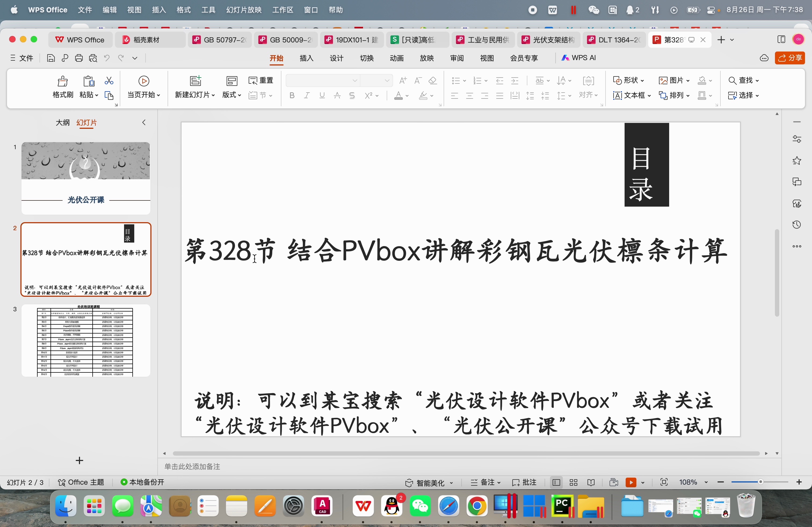Click Increase Font Size icon
Screen dimensions: 812x527
pyautogui.click(x=403, y=80)
